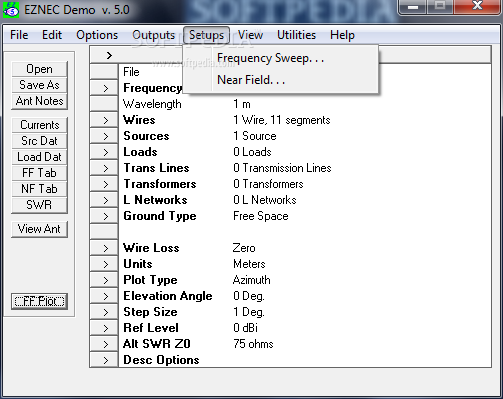
Task: Open the Help menu
Action: pos(342,35)
